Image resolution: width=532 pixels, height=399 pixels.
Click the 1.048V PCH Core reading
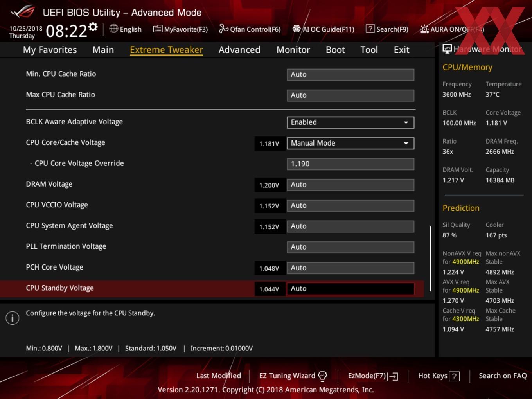tap(269, 268)
